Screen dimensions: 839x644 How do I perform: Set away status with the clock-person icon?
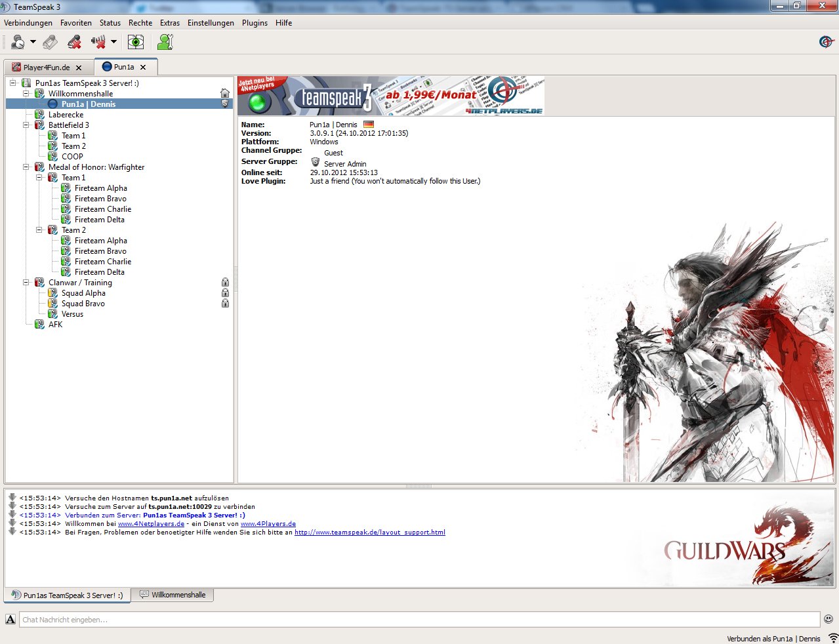click(x=18, y=42)
